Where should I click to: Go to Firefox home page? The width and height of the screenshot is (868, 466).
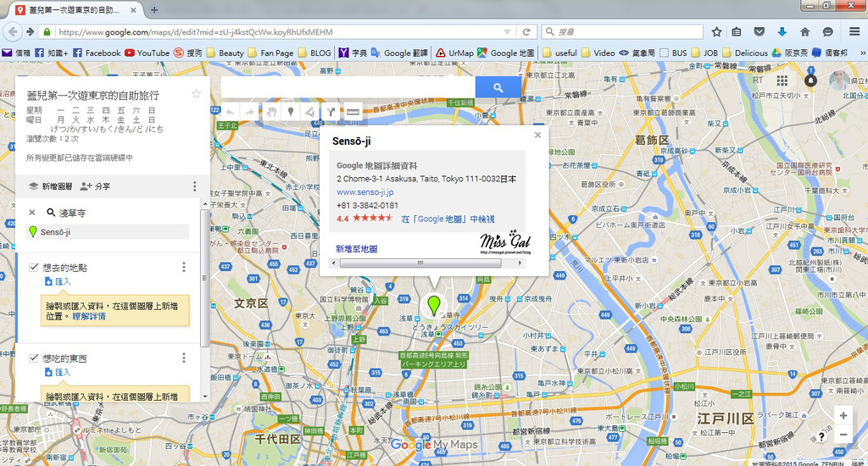pos(805,32)
